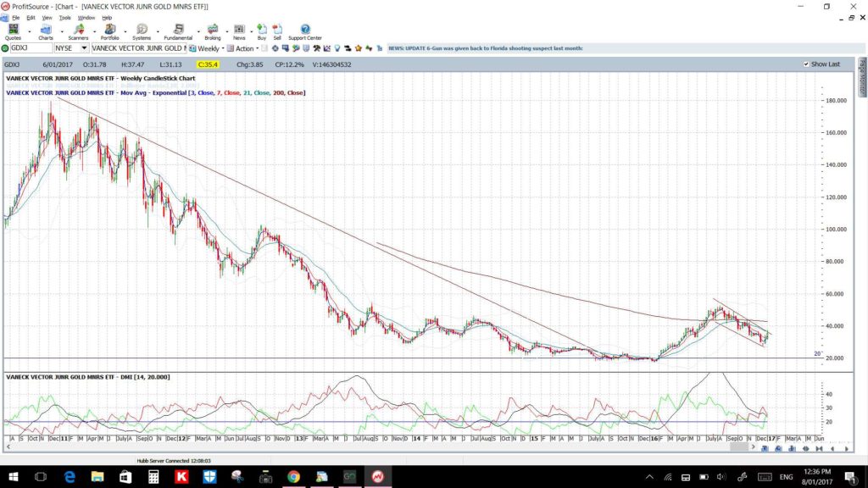Open the Window menu
The image size is (868, 488).
click(x=86, y=18)
